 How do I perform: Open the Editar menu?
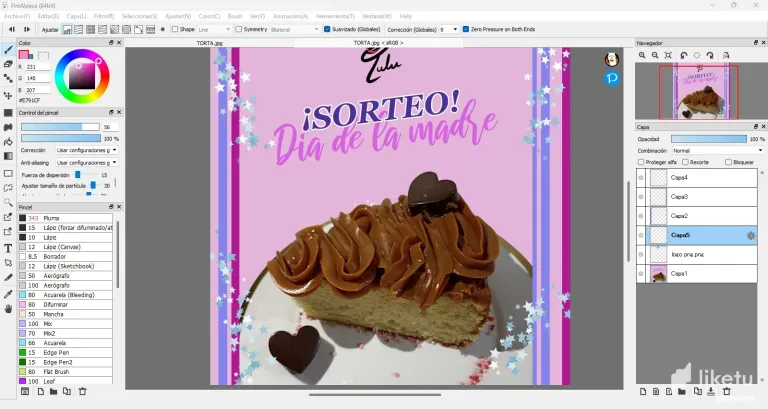pos(48,16)
